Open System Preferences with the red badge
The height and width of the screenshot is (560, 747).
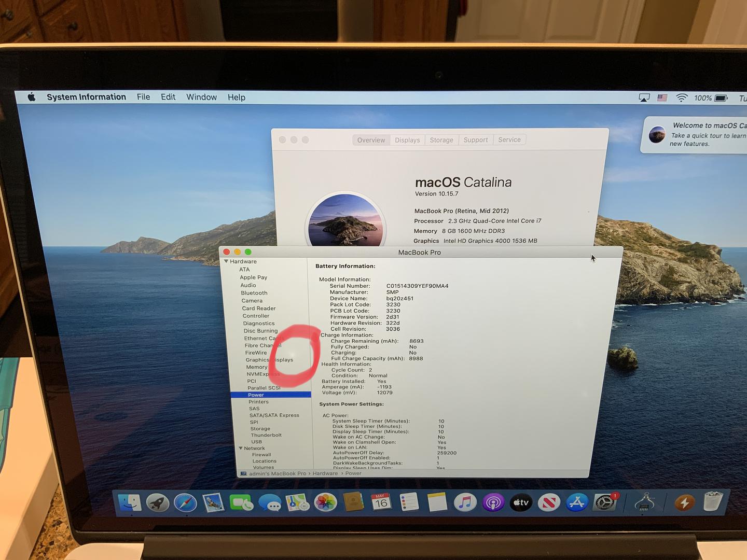[x=605, y=502]
